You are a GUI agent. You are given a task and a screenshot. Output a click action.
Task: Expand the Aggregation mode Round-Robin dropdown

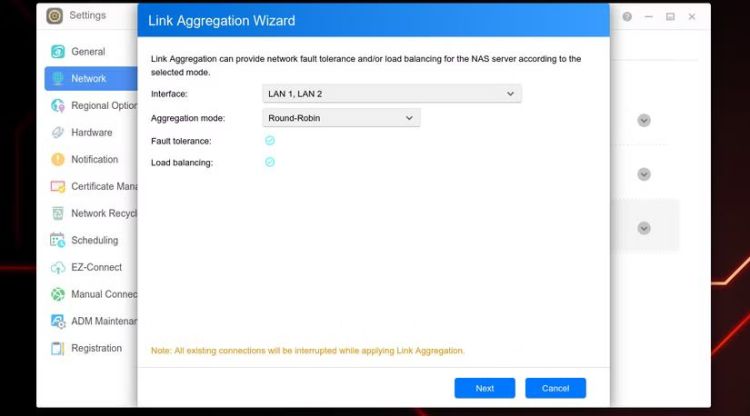(x=341, y=118)
